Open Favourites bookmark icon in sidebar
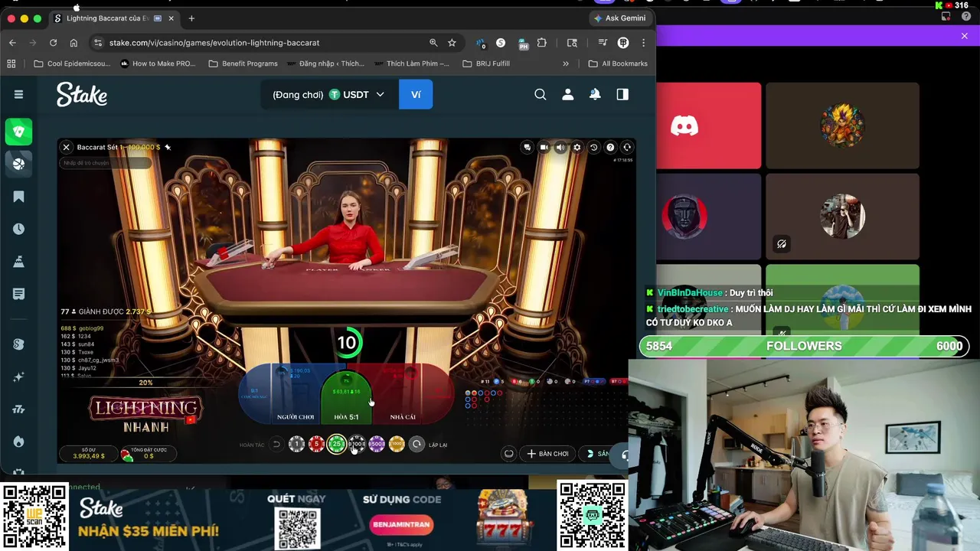This screenshot has width=980, height=551. 18,197
